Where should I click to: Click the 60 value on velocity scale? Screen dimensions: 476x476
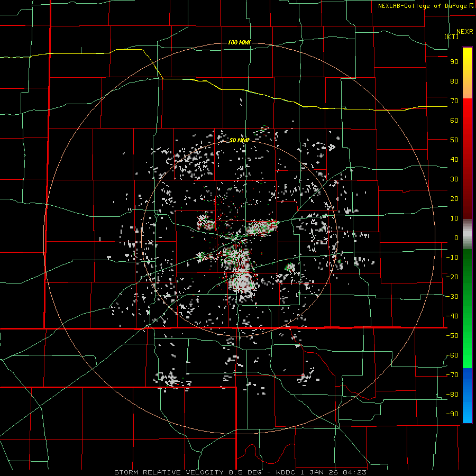454,121
